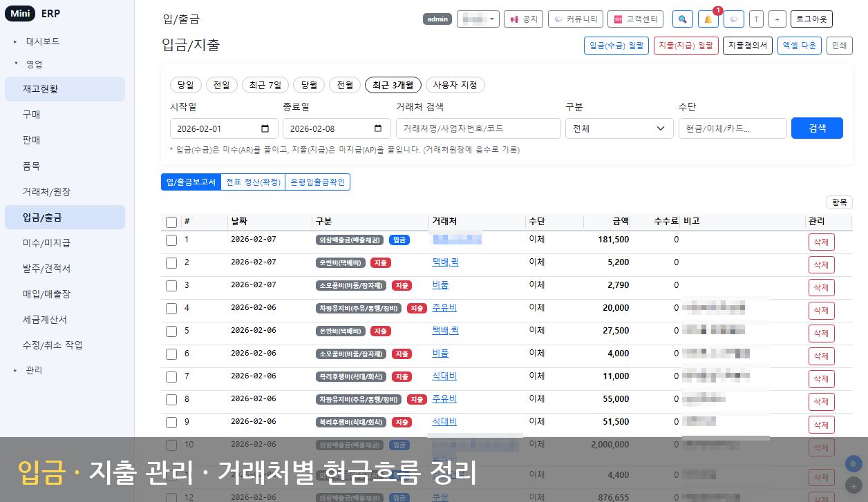Check the box for row 9
Image resolution: width=868 pixels, height=502 pixels.
point(172,423)
